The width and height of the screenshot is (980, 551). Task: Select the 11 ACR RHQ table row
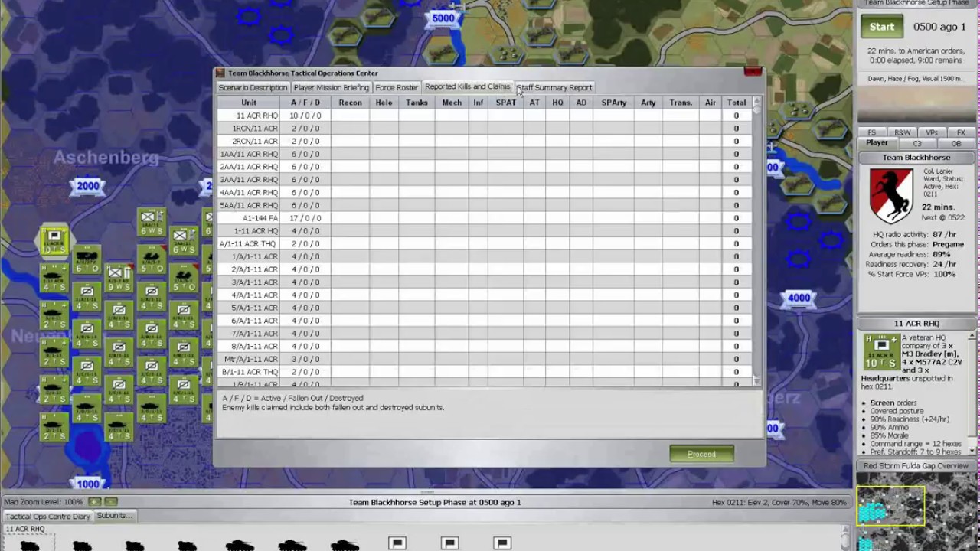[x=484, y=116]
